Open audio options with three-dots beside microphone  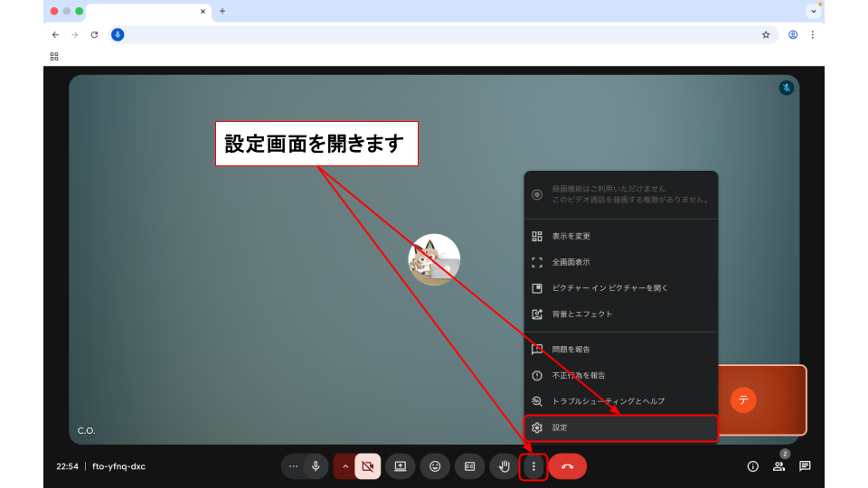[293, 466]
